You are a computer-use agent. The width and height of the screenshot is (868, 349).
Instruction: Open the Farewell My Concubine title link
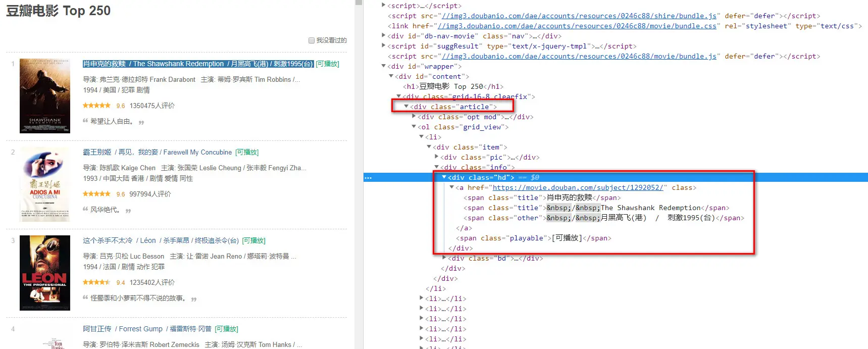(157, 152)
